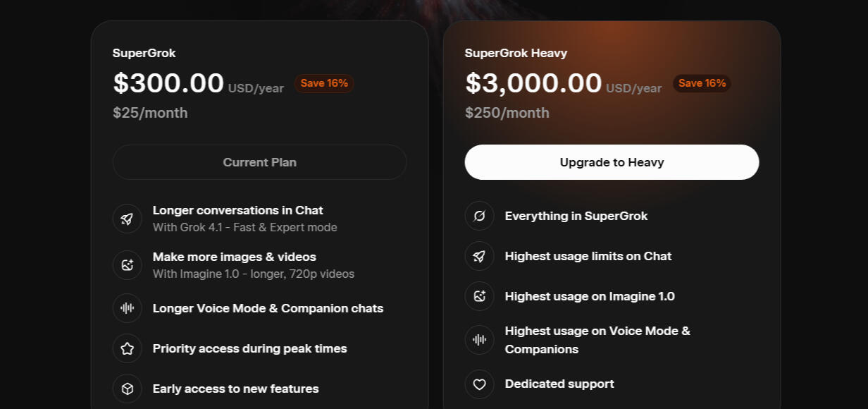This screenshot has height=409, width=868.
Task: Click the $300.00 yearly price
Action: (x=168, y=83)
